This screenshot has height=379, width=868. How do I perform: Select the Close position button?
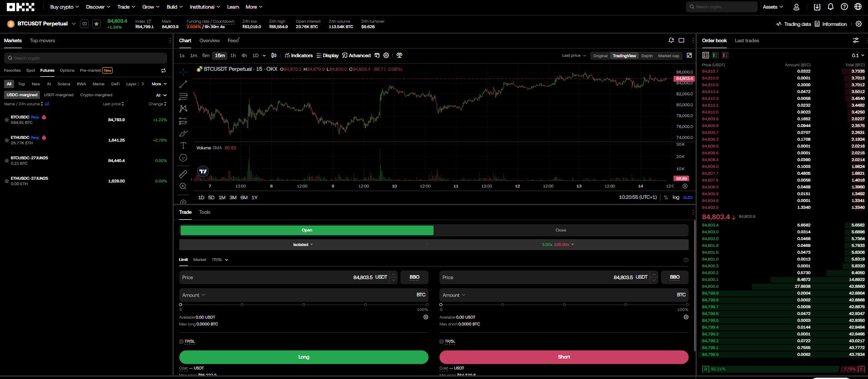coord(561,230)
